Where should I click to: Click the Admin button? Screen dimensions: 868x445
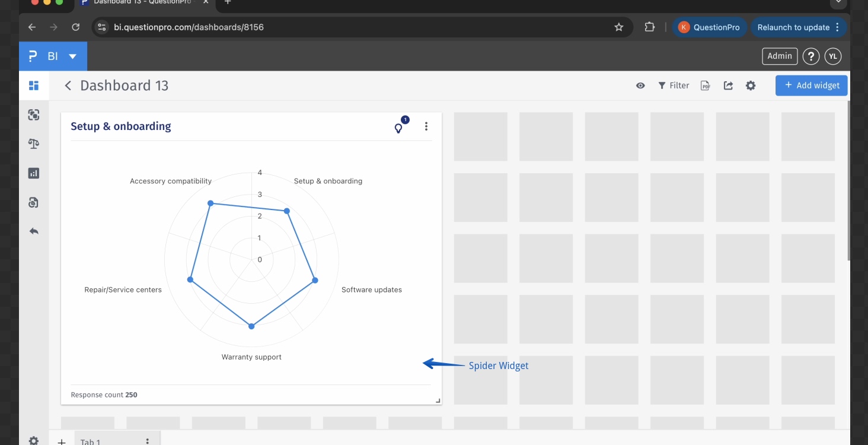(779, 56)
